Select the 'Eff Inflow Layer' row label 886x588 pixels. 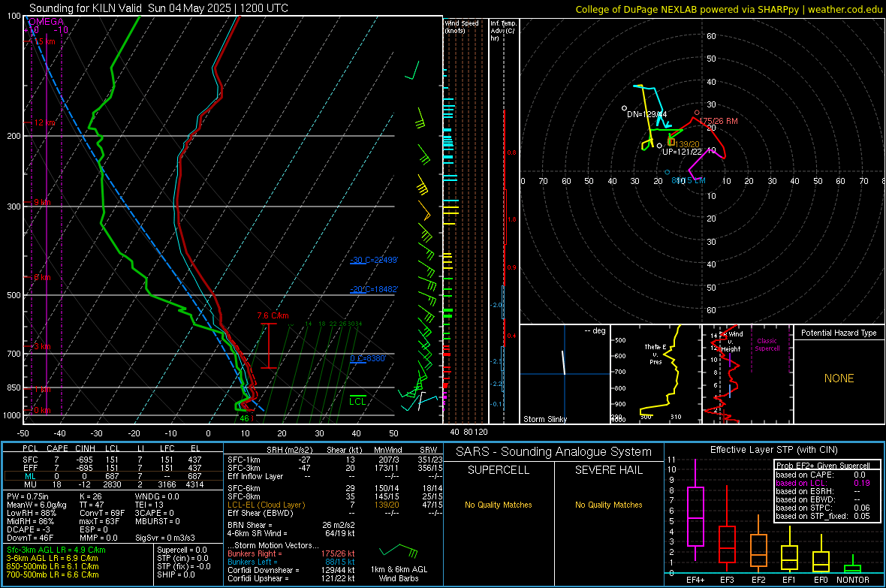pyautogui.click(x=257, y=476)
